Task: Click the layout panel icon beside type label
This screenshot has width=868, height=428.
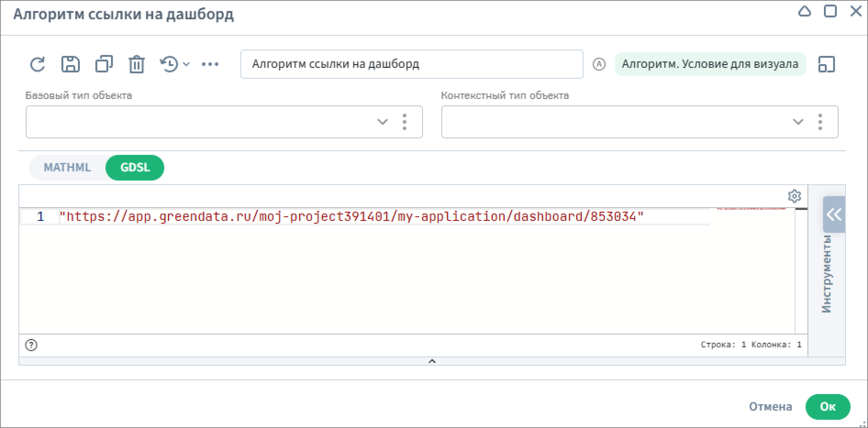Action: tap(826, 64)
